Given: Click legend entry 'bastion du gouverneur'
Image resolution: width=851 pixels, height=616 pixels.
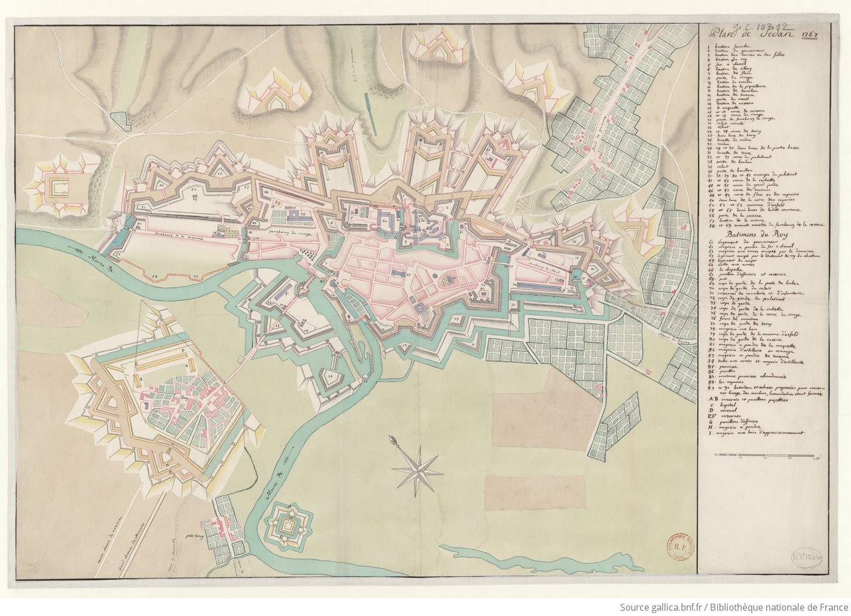Looking at the screenshot, I should point(739,51).
